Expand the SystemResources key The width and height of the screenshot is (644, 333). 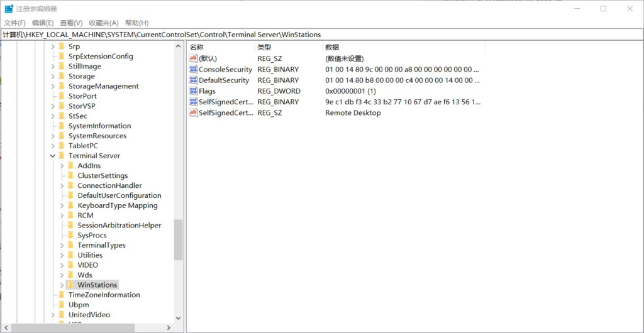tap(53, 136)
